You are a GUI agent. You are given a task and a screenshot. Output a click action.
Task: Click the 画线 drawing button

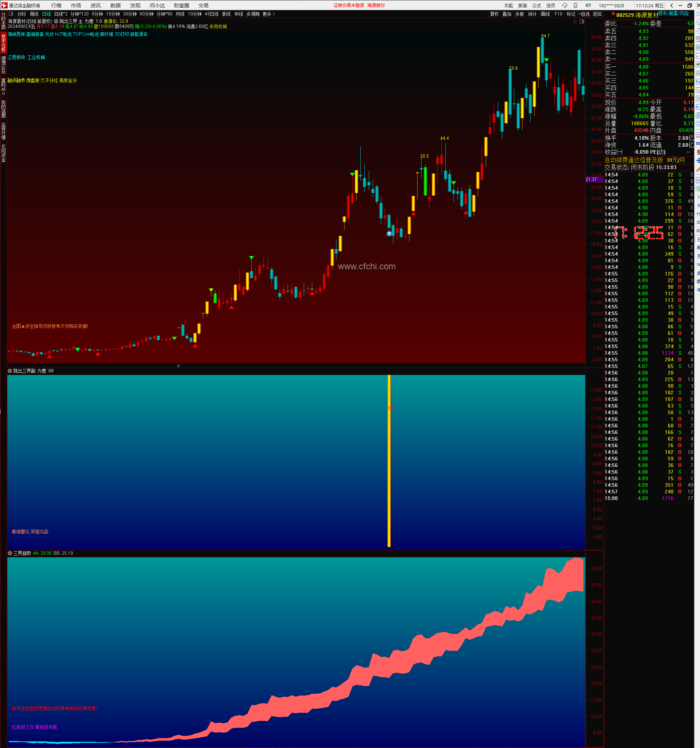[545, 14]
